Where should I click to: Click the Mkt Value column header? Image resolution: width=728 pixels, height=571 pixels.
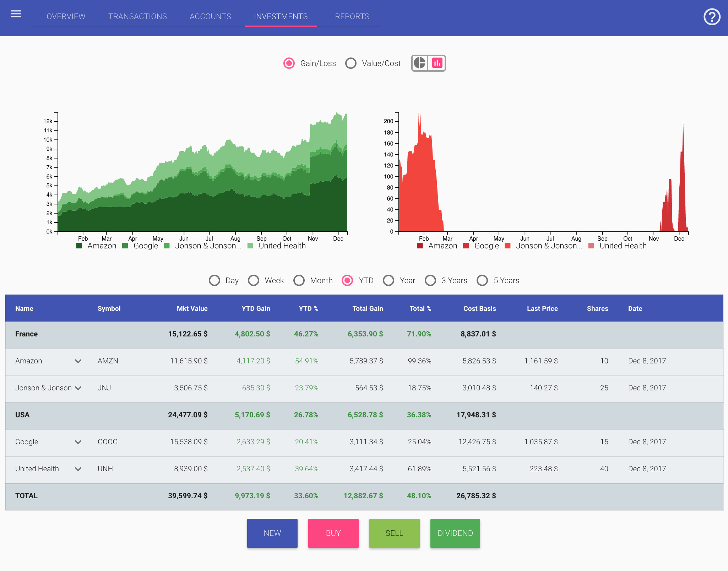click(192, 308)
